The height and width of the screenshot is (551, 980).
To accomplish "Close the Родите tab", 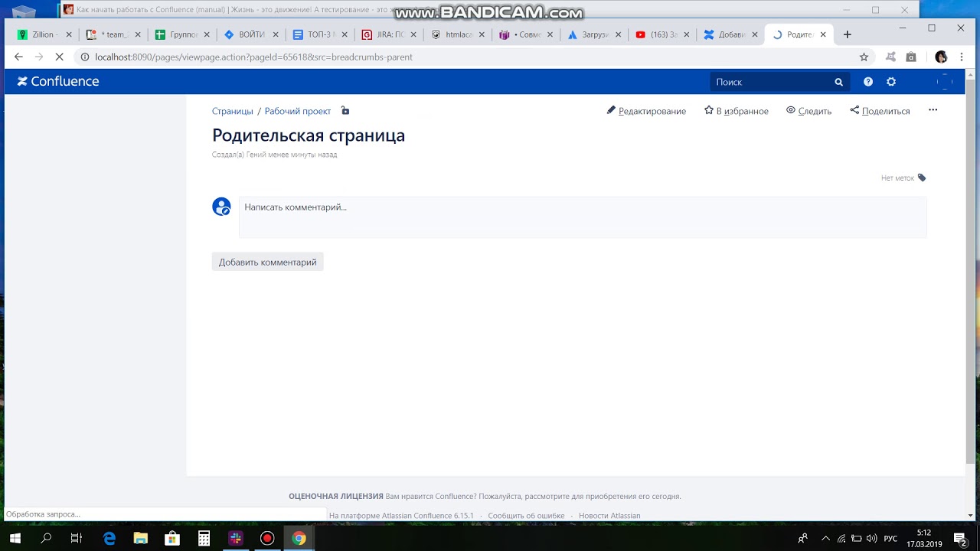I will [824, 34].
